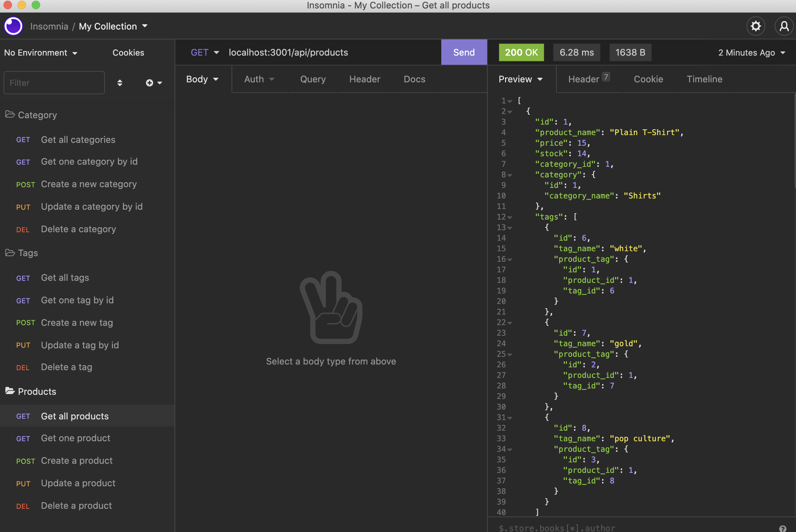The height and width of the screenshot is (532, 796).
Task: Open the Cookie response tab
Action: tap(649, 79)
